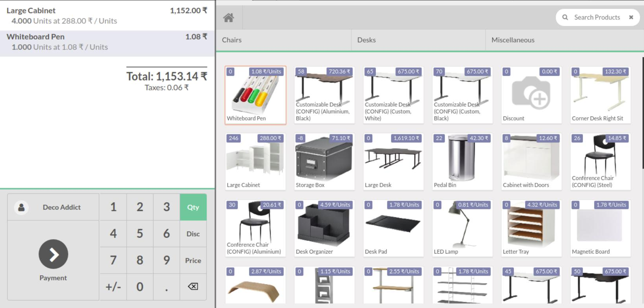Viewport: 644px width, 308px height.
Task: Go to the home category icon
Action: click(229, 18)
